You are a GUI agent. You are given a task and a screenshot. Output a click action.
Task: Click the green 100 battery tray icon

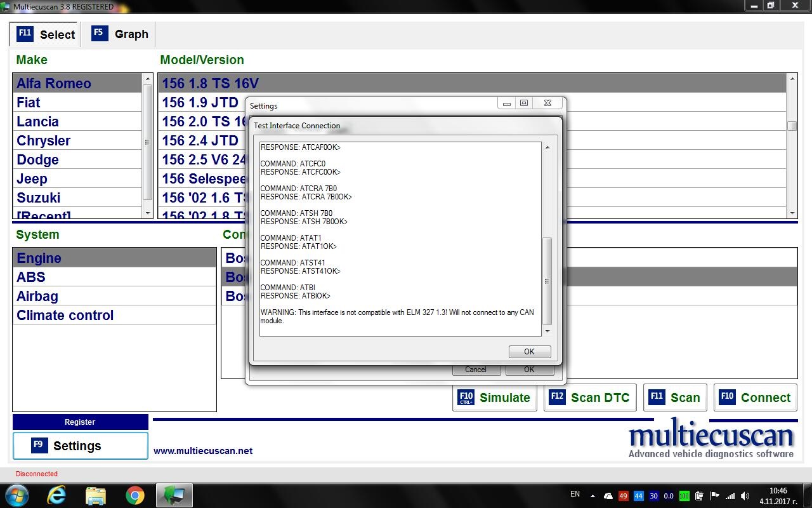(684, 496)
